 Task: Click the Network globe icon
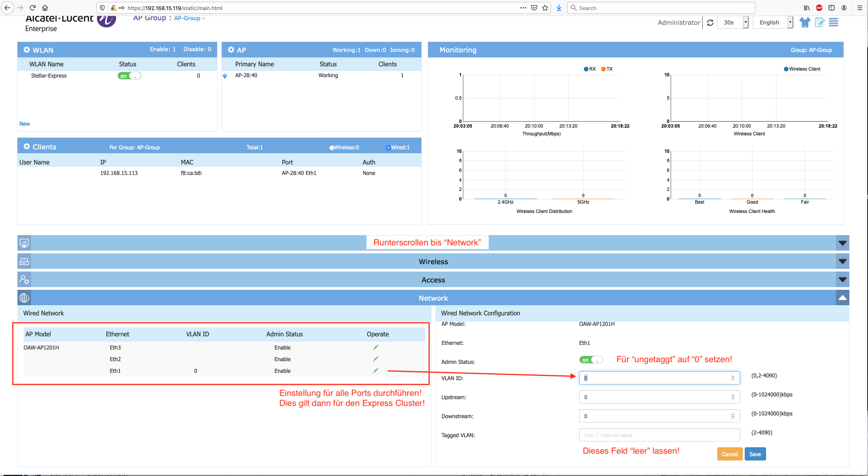(x=24, y=298)
